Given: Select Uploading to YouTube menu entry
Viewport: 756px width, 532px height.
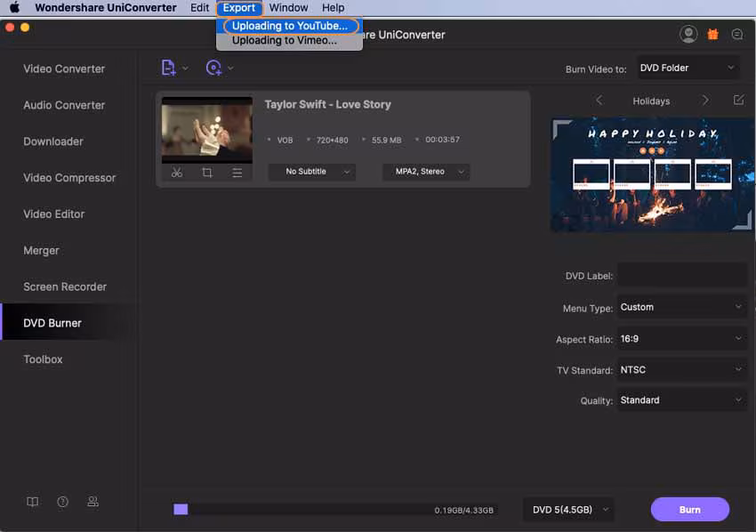Looking at the screenshot, I should click(290, 26).
